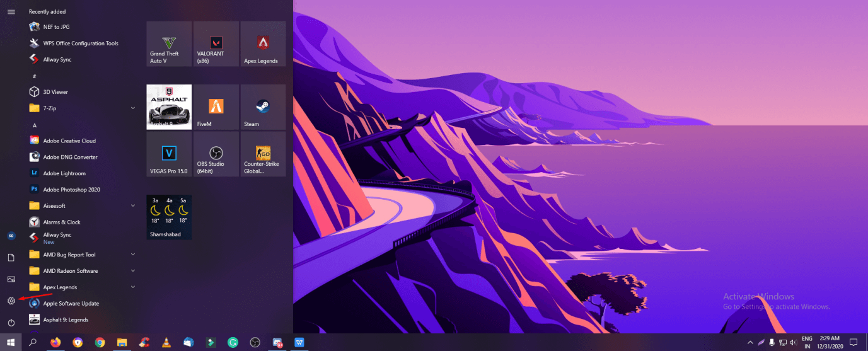Screen dimensions: 868x351
Task: Expand the Start menu hamburger navigation
Action: pyautogui.click(x=11, y=12)
